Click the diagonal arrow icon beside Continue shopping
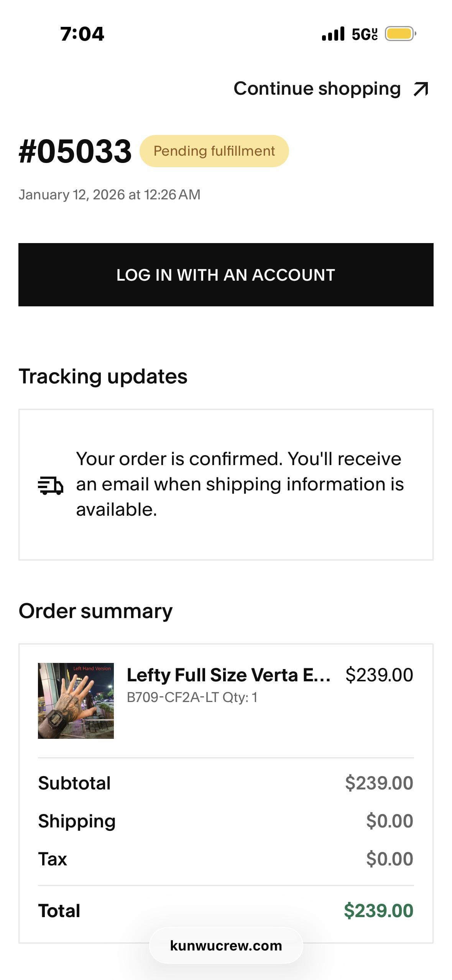This screenshot has height=980, width=452. point(421,89)
